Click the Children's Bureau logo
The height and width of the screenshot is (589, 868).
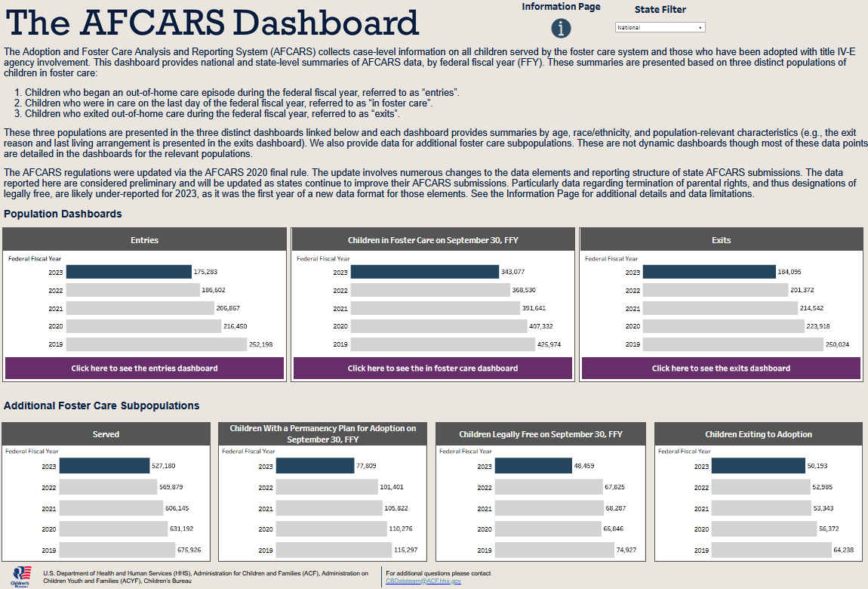pos(20,575)
